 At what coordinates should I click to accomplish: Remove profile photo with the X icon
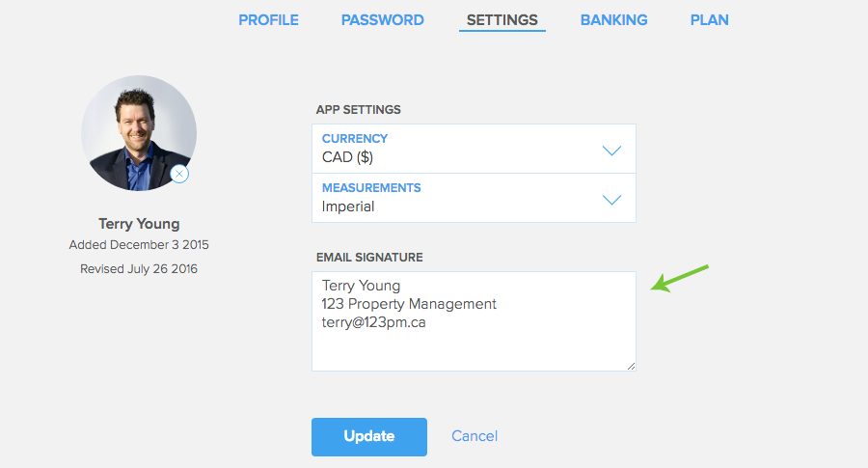pos(178,174)
